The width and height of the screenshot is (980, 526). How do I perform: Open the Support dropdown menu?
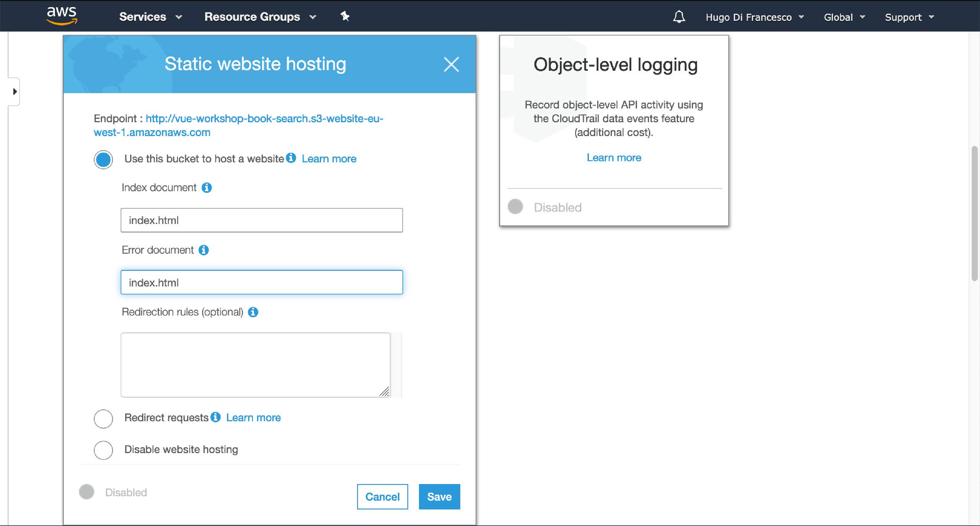(909, 17)
